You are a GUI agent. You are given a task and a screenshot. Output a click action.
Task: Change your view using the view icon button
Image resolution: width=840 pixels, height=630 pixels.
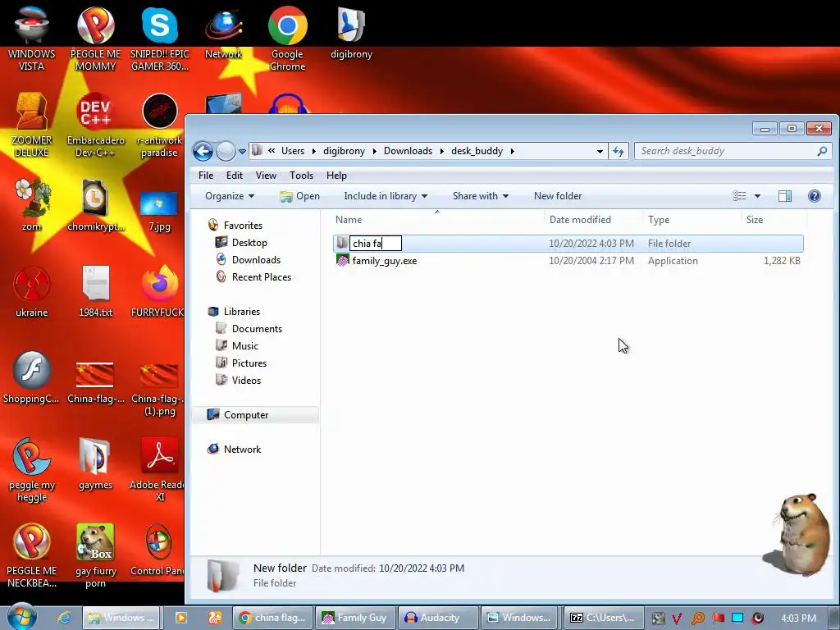pyautogui.click(x=740, y=196)
